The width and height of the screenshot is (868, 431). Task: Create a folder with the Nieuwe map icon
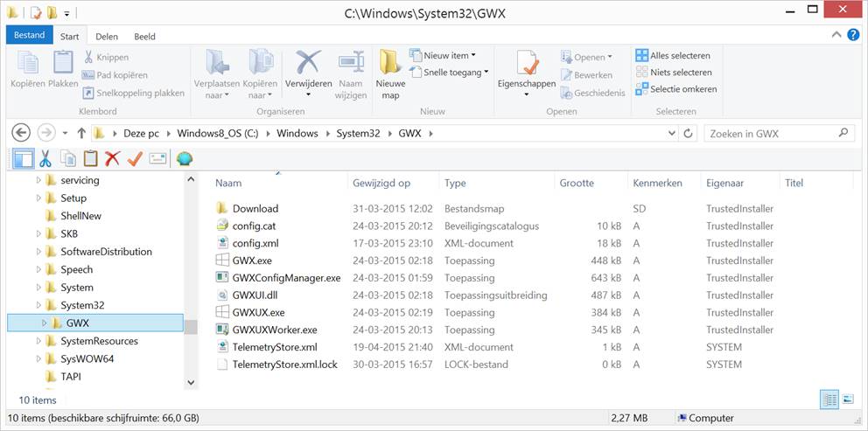point(390,73)
